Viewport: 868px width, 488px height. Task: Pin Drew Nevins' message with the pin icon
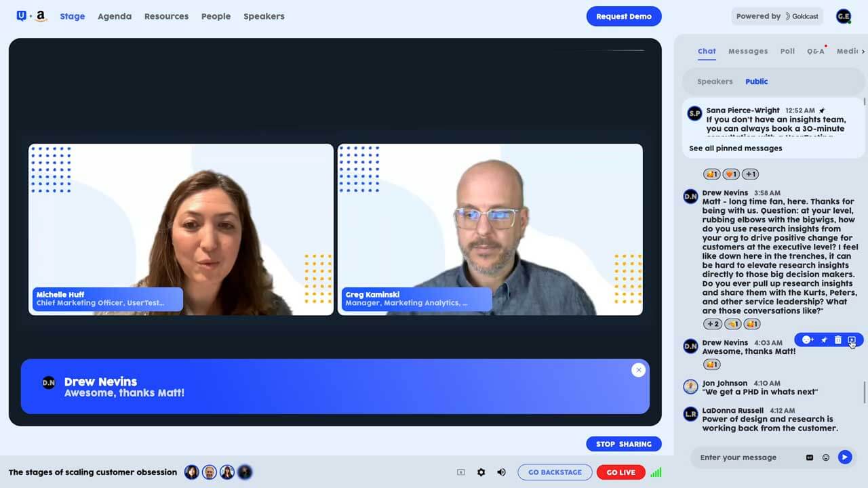pyautogui.click(x=825, y=340)
